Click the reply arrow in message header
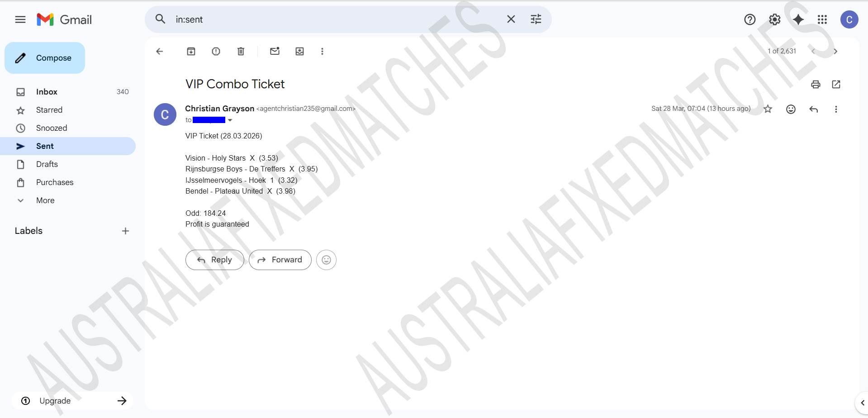This screenshot has height=418, width=868. [814, 109]
